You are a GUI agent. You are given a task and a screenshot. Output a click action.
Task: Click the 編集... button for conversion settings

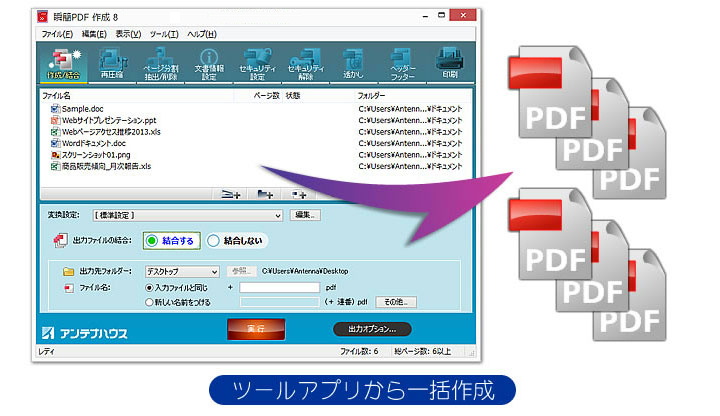point(305,215)
